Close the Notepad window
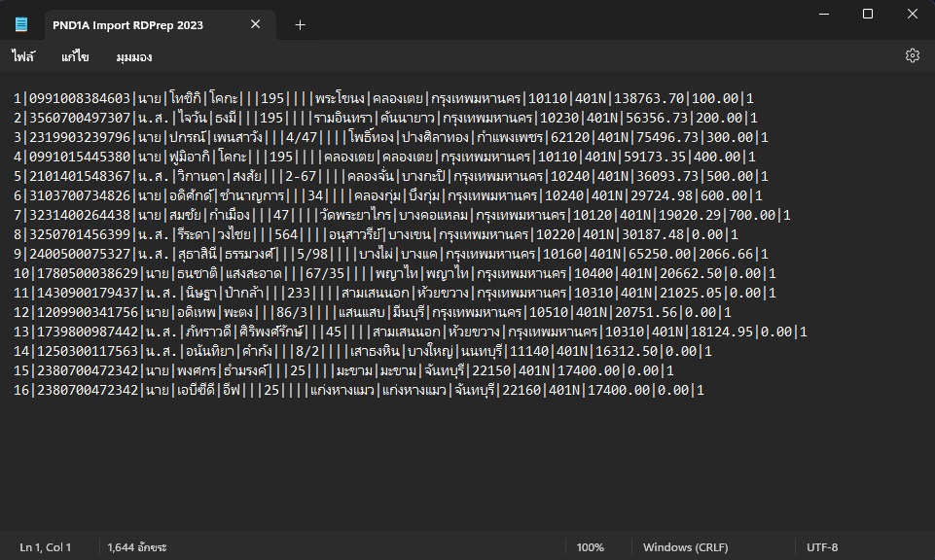The image size is (935, 560). click(912, 14)
